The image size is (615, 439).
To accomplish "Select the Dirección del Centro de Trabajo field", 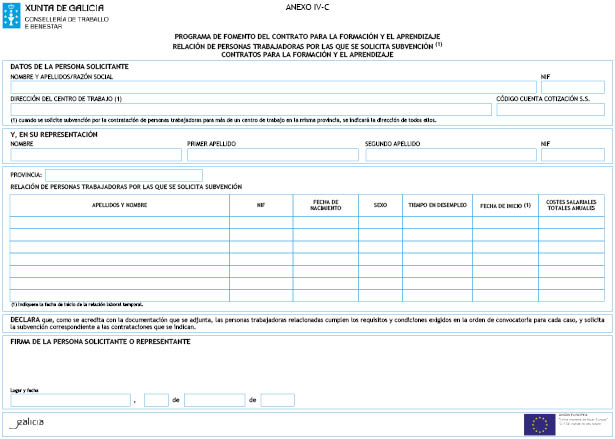I will [250, 109].
